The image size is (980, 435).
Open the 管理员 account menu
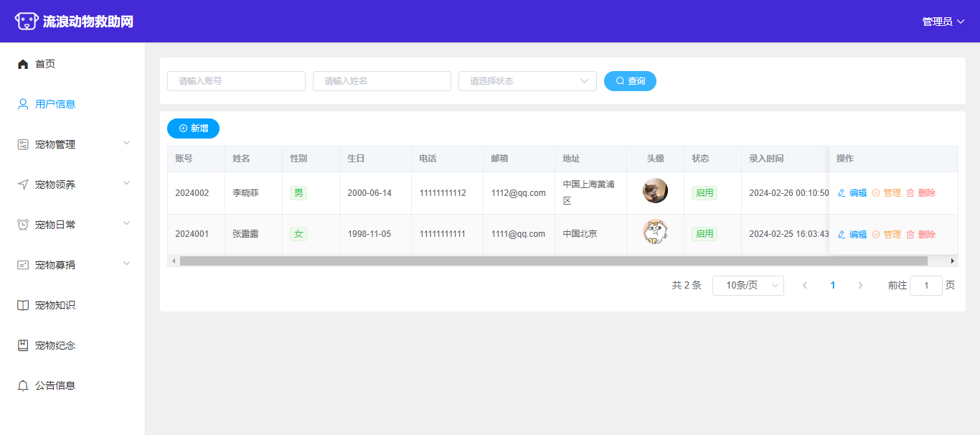[943, 22]
